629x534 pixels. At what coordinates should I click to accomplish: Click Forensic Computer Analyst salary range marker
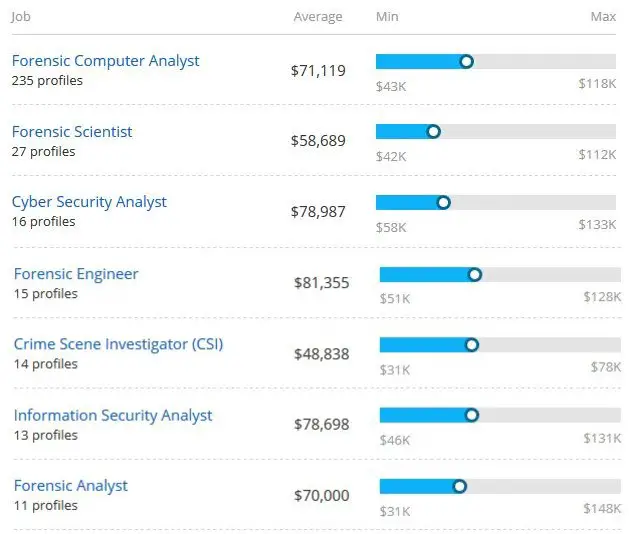[x=466, y=61]
